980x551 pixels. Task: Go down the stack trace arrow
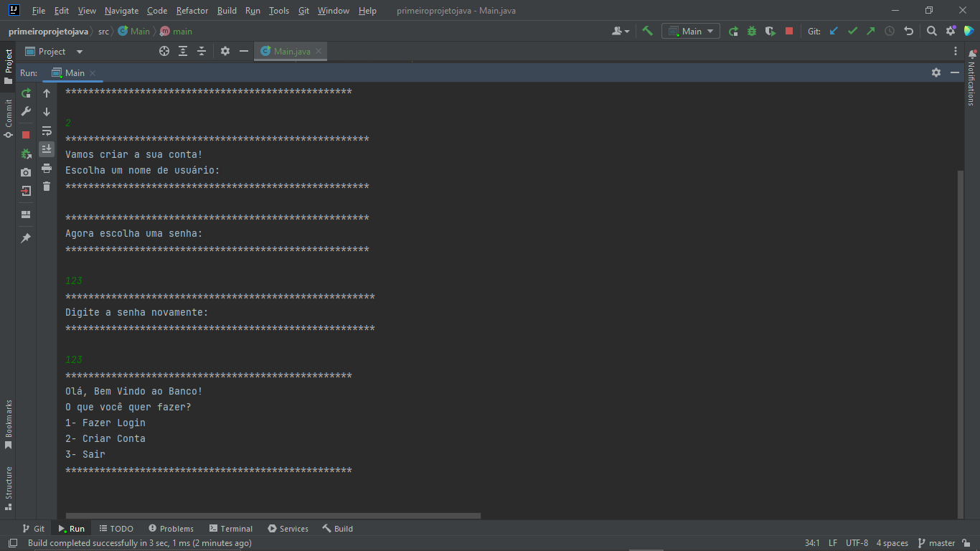(47, 112)
